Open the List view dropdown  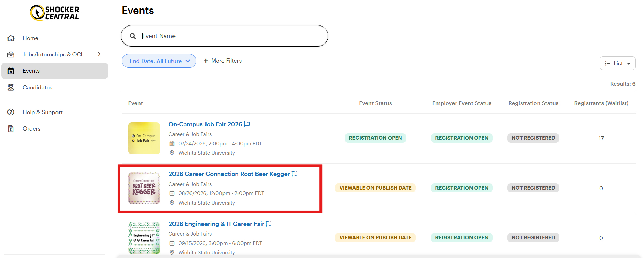coord(617,63)
